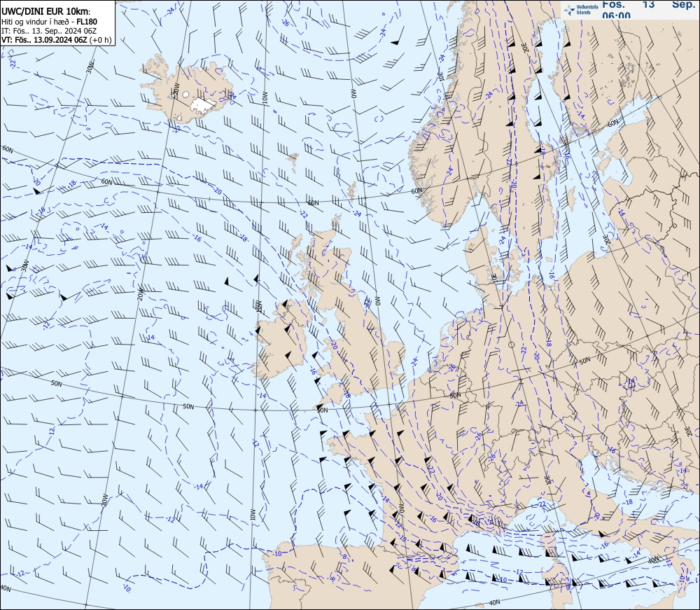The width and height of the screenshot is (700, 610).
Task: Click the 'VT: Fös.. 13.09.2024 06Z (+0 h)' line
Action: tap(56, 40)
